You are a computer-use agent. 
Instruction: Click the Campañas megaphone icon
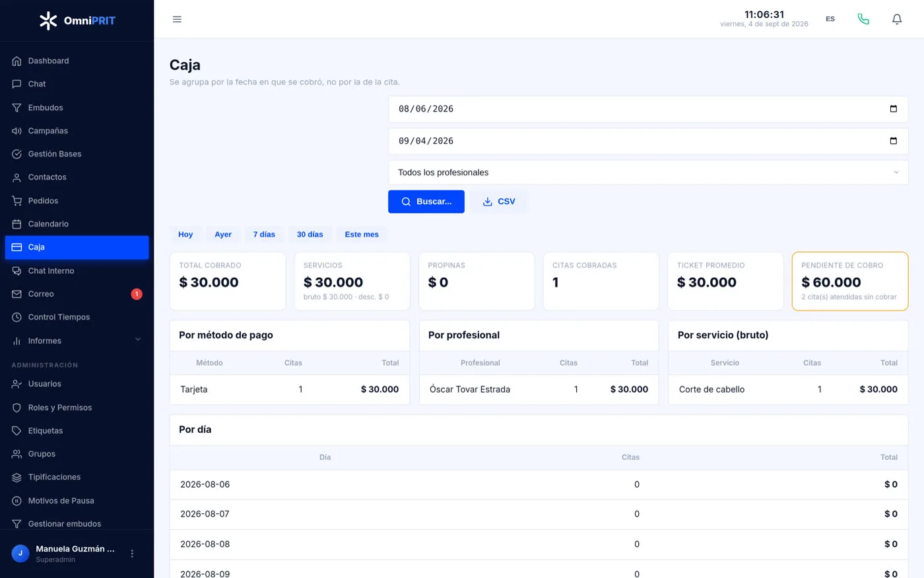coord(16,131)
